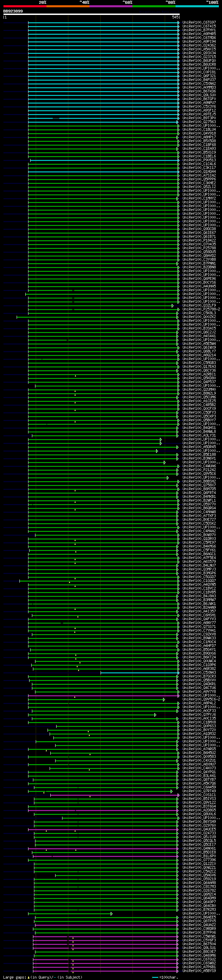222x980 pixels.
Task: Click the purple alignment bar of UniRef100_C0S1C1
Action: click(x=114, y=794)
